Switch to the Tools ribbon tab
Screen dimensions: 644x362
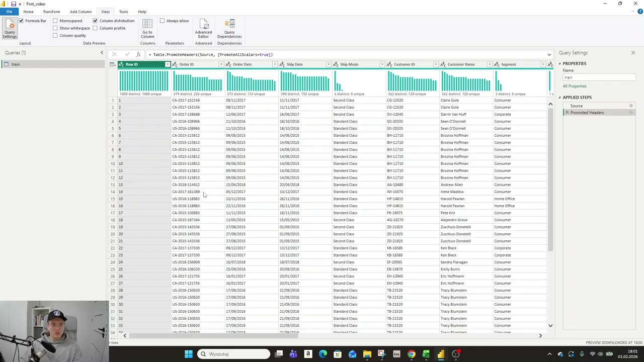(x=123, y=12)
